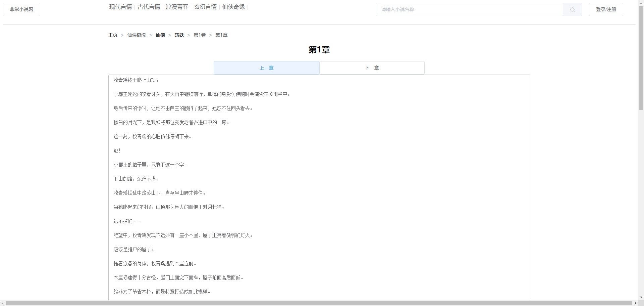Click the 仙侠 breadcrumb link
Image resolution: width=644 pixels, height=306 pixels.
160,35
